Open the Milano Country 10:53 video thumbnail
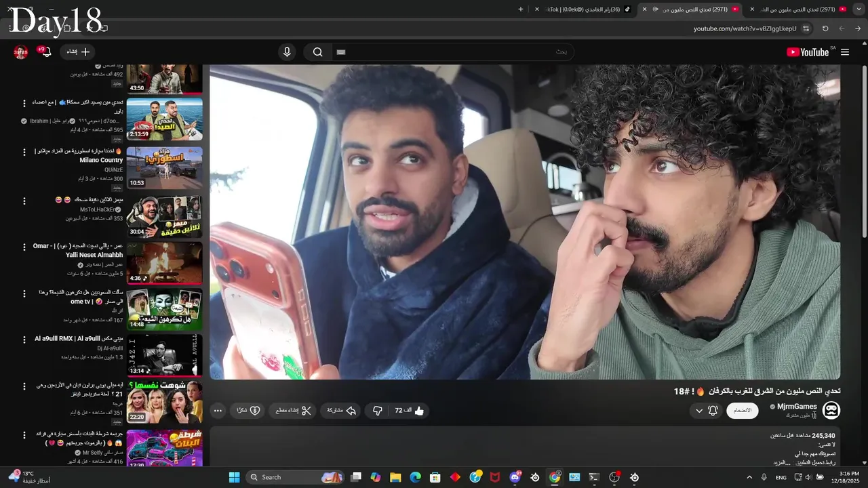868x488 pixels. tap(165, 167)
